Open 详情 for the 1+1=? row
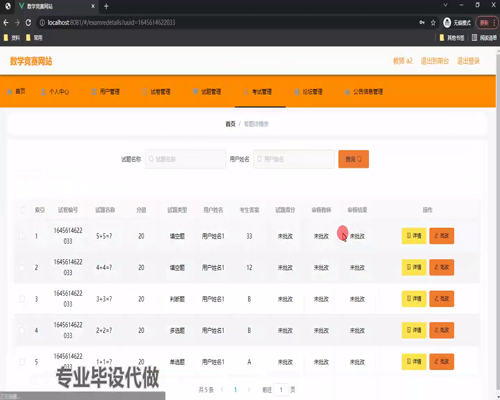Viewport: 500px width, 400px height. pyautogui.click(x=414, y=362)
